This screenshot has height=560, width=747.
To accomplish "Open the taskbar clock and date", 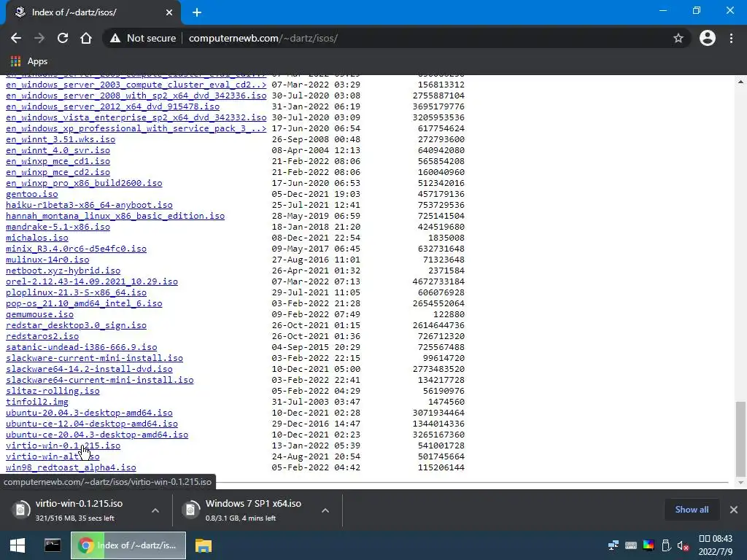I will point(716,545).
